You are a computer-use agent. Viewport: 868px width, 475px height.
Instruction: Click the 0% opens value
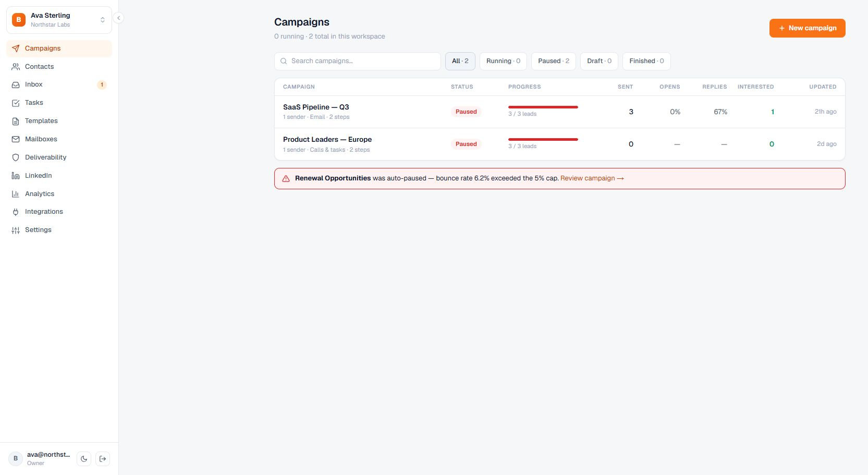(x=675, y=112)
